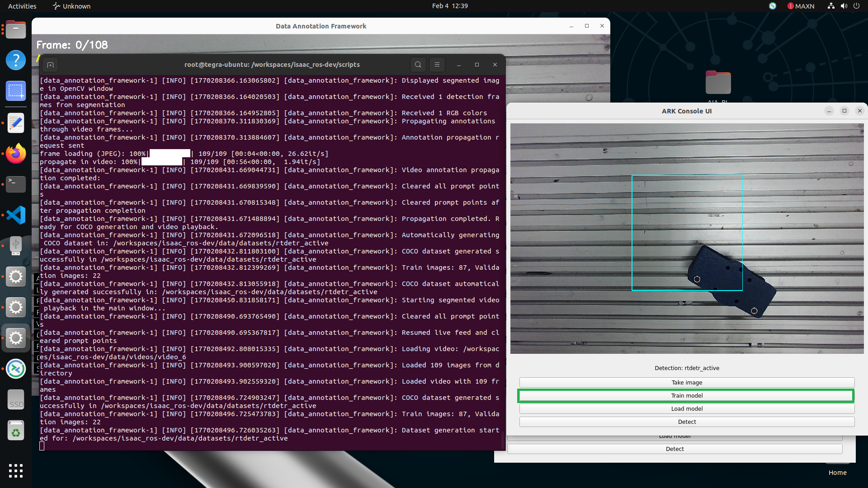Viewport: 868px width, 488px height.
Task: Open the Help icon in the dock
Action: pos(16,60)
